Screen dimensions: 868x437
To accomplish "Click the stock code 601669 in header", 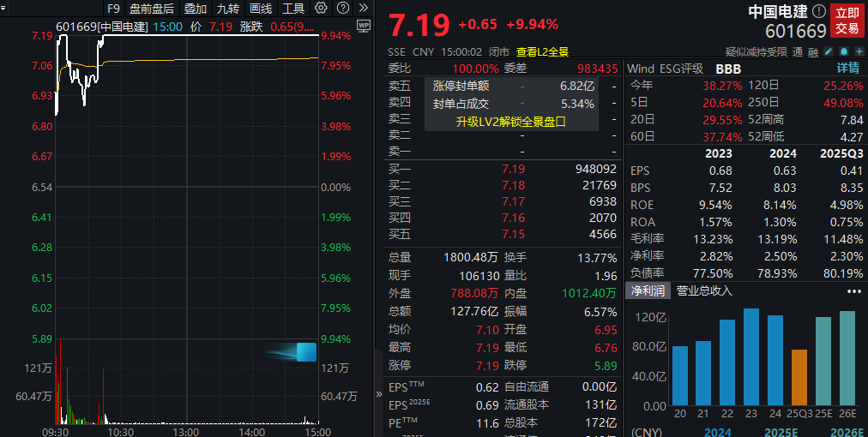I will pyautogui.click(x=796, y=31).
